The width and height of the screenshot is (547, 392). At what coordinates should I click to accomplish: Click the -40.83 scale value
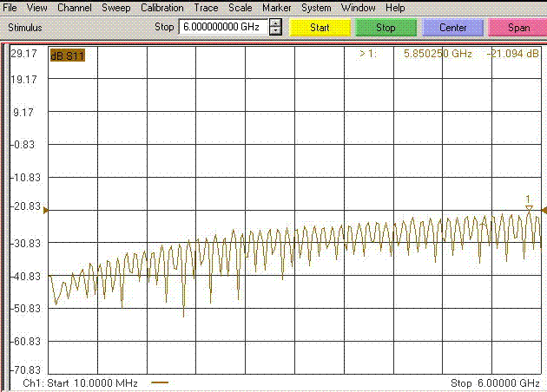click(x=26, y=277)
